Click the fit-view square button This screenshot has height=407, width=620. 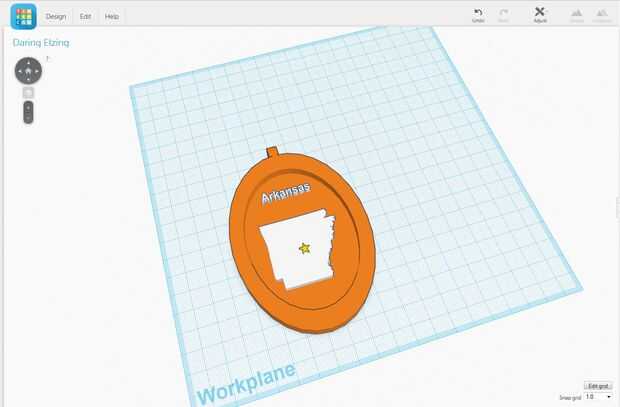[x=28, y=93]
